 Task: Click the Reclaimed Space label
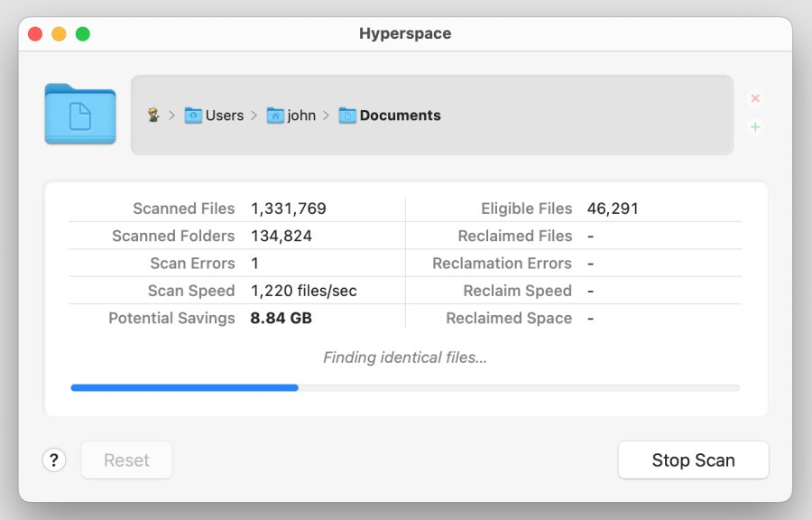click(509, 318)
